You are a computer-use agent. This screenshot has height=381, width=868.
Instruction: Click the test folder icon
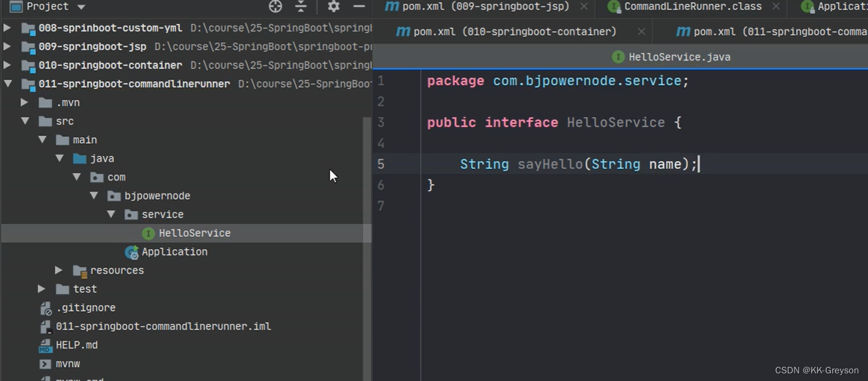tap(63, 290)
